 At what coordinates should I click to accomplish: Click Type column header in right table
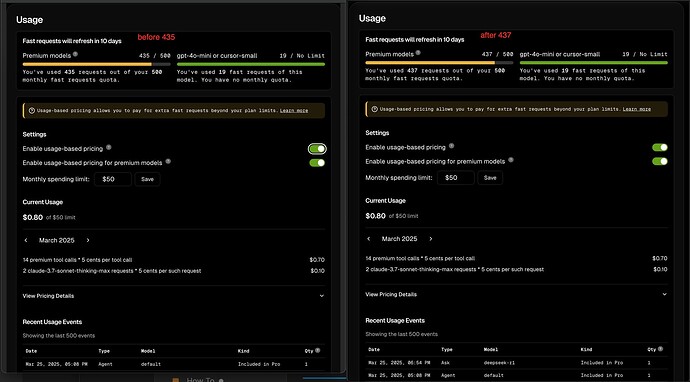click(x=447, y=349)
